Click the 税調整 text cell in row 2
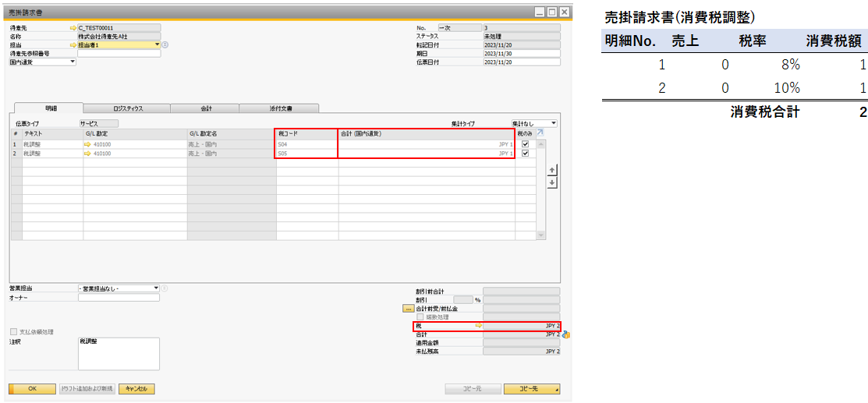 52,154
